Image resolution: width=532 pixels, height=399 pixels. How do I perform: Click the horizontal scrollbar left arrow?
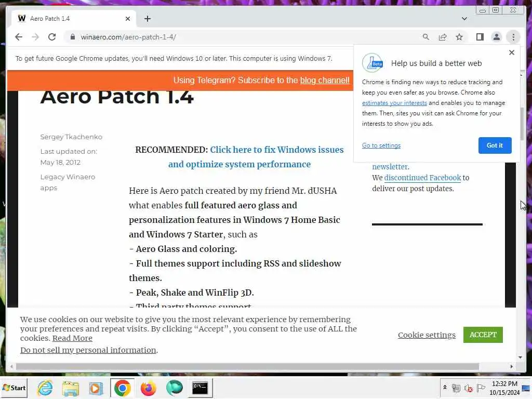click(11, 366)
